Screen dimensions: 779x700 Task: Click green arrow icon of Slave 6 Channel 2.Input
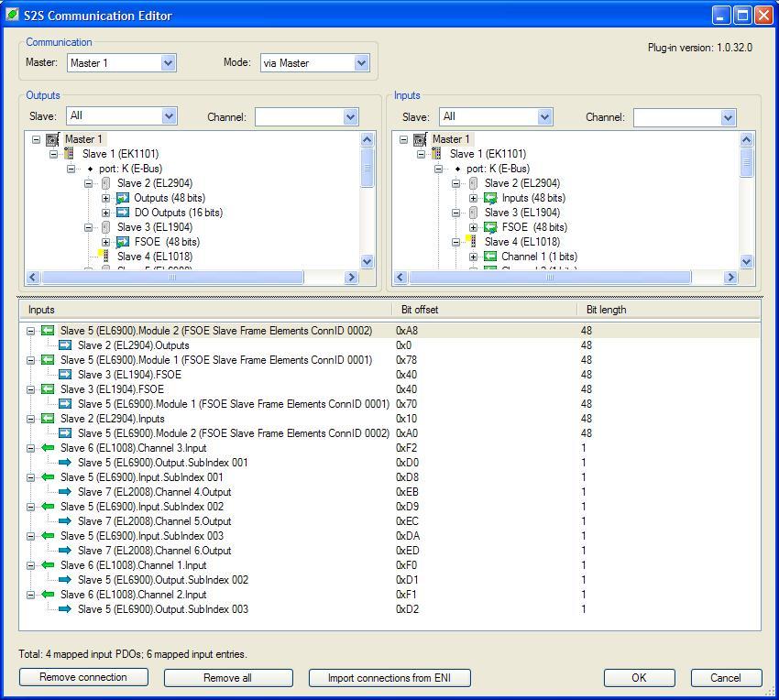point(48,595)
